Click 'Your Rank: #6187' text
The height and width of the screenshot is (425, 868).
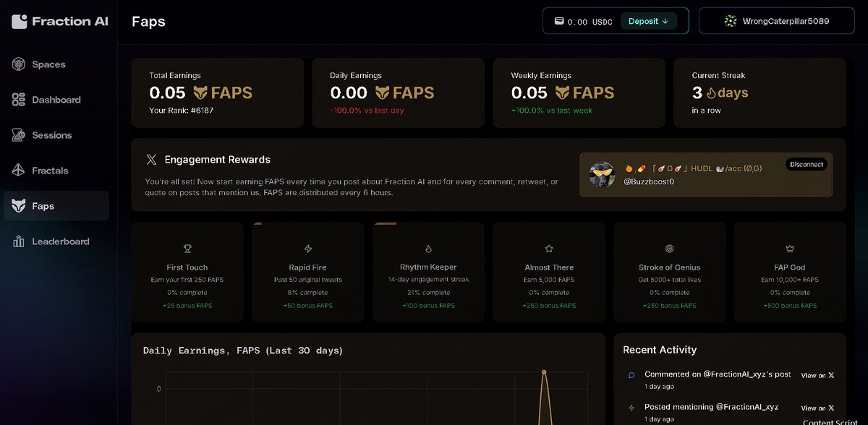tap(181, 111)
